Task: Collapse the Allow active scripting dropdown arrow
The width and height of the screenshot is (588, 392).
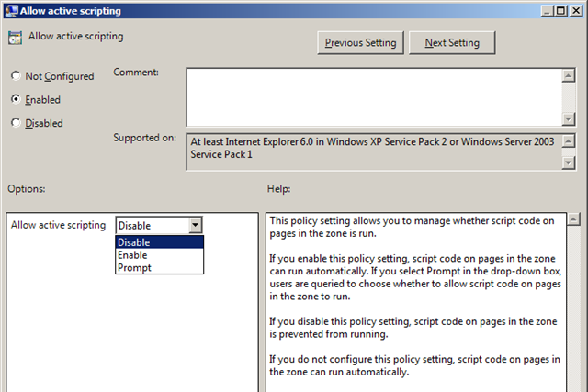Action: tap(194, 225)
